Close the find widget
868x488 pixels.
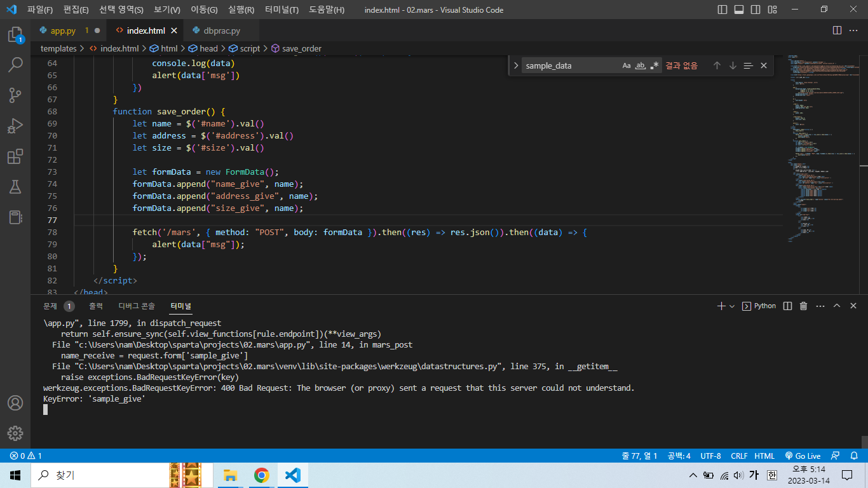point(764,65)
